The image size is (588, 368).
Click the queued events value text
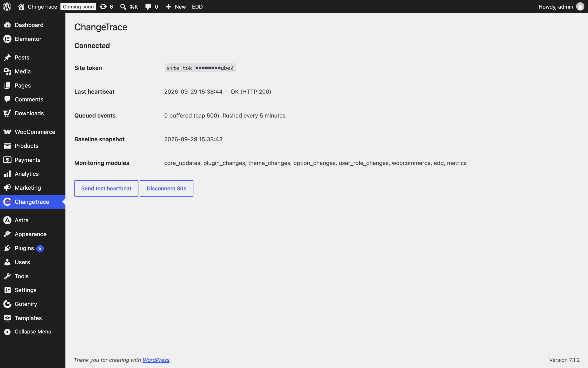tap(225, 115)
